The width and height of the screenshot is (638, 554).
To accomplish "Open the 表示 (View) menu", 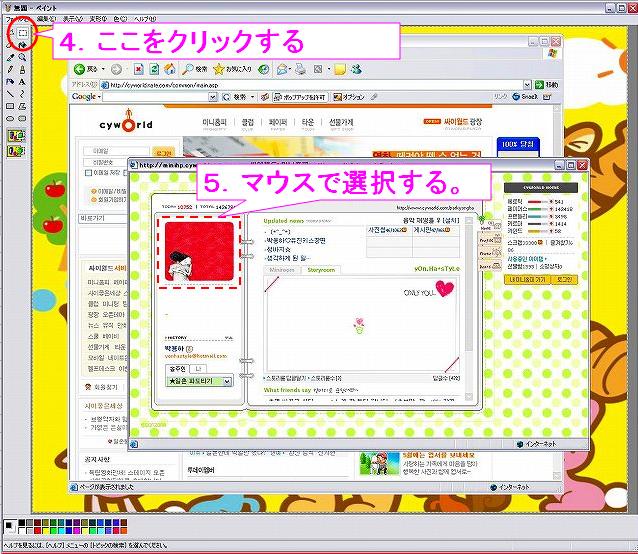I will 73,19.
